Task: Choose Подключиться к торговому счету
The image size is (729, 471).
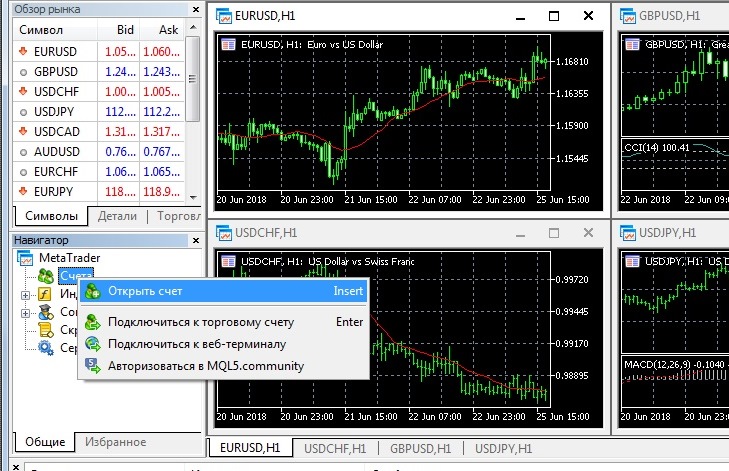Action: (224, 322)
